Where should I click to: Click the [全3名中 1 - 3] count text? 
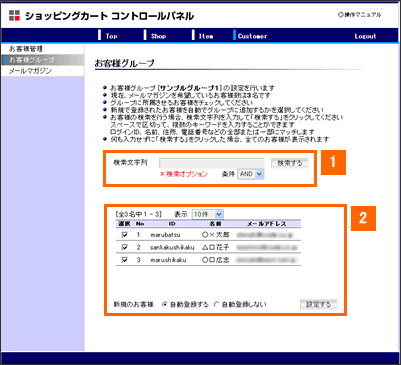138,214
